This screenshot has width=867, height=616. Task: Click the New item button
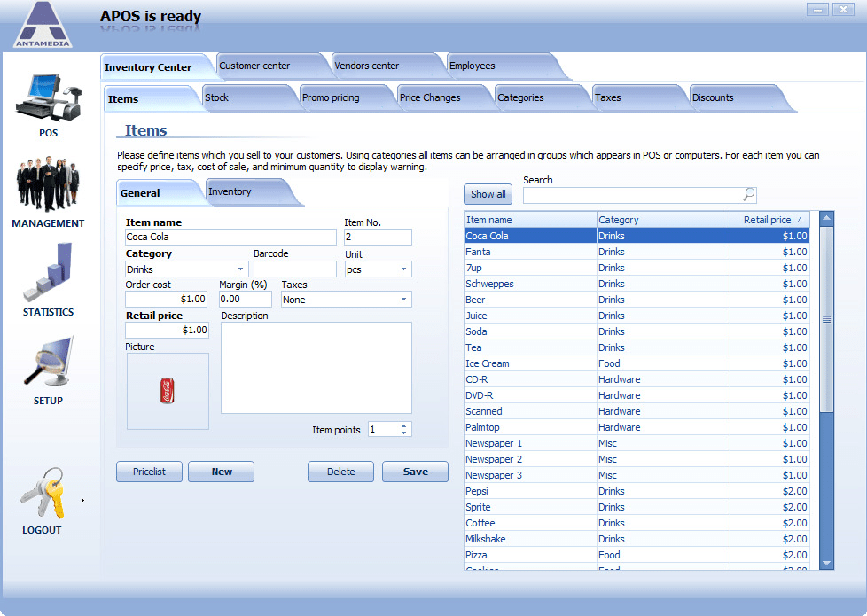[x=221, y=472]
